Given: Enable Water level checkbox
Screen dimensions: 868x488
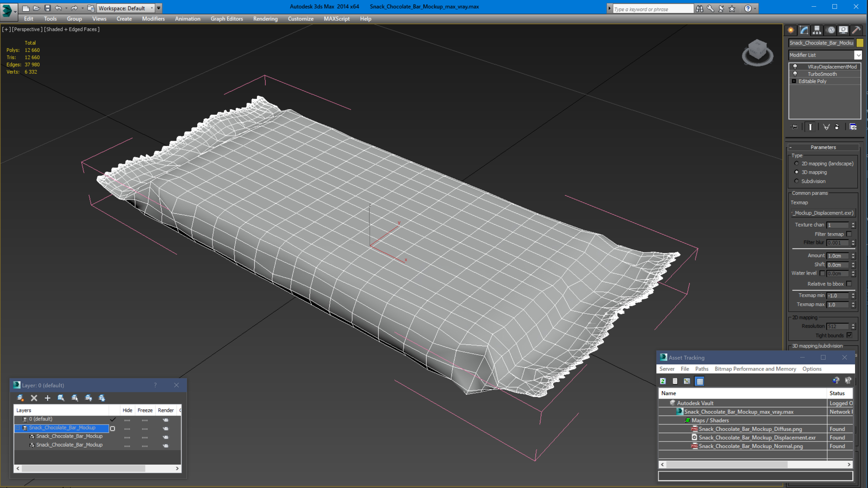Looking at the screenshot, I should [x=822, y=273].
